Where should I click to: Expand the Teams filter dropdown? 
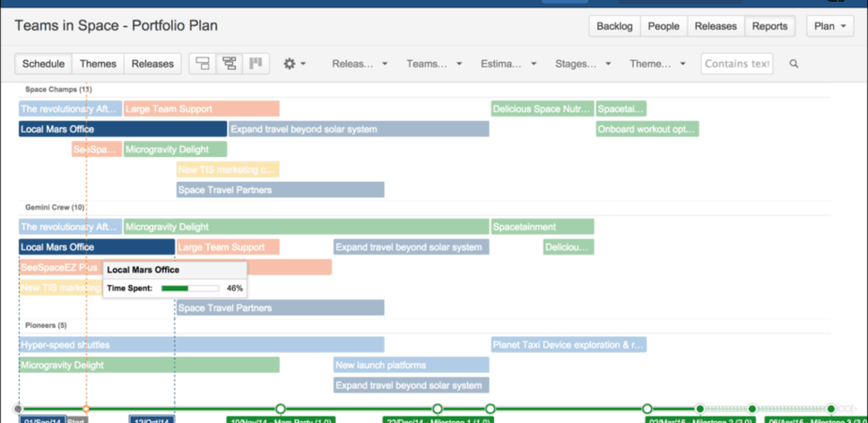click(x=434, y=64)
